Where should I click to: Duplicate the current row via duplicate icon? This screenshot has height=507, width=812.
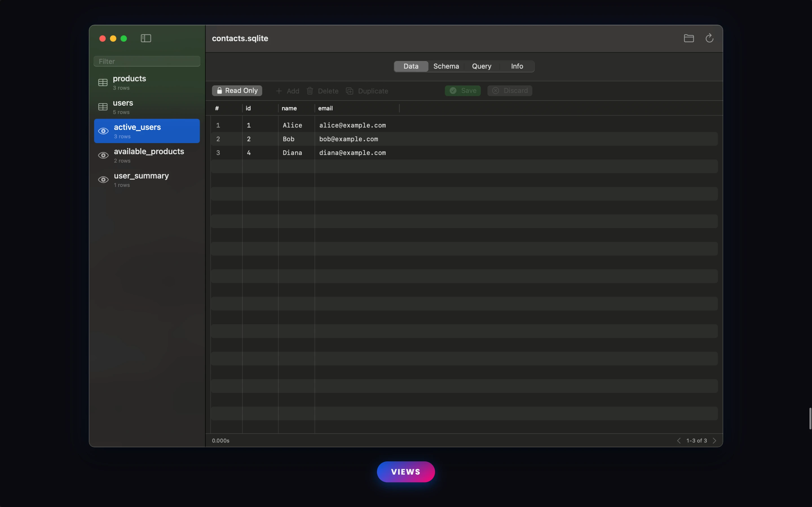click(x=350, y=91)
